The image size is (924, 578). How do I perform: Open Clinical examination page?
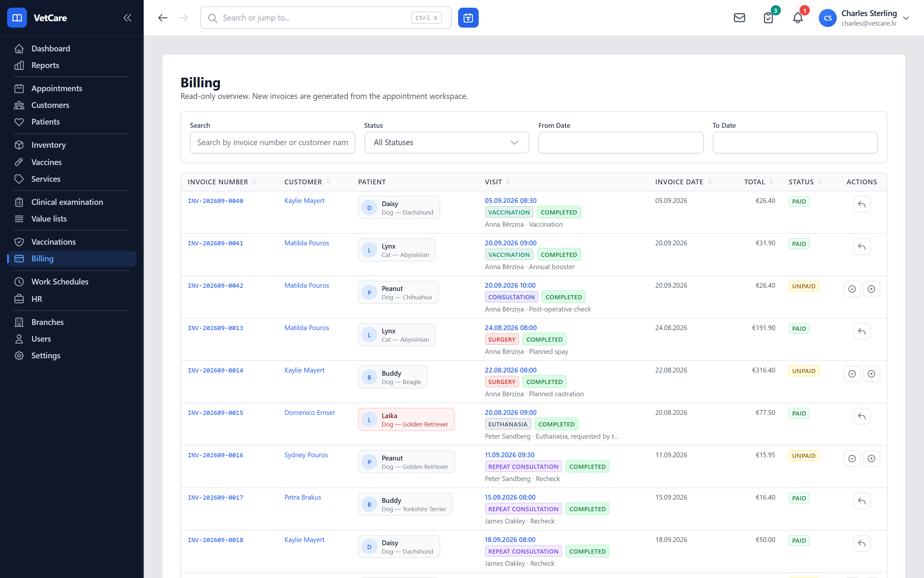point(72,202)
